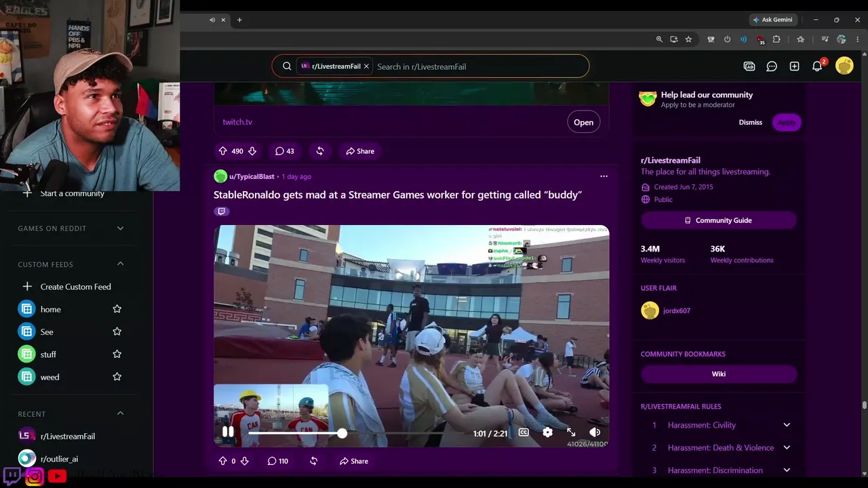Mute the tab using its speaker icon
The height and width of the screenshot is (488, 868).
tap(212, 20)
